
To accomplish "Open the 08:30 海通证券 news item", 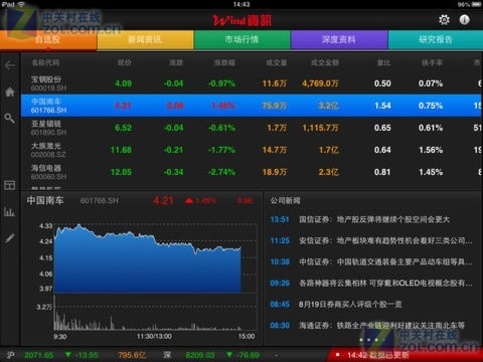I will pos(372,325).
